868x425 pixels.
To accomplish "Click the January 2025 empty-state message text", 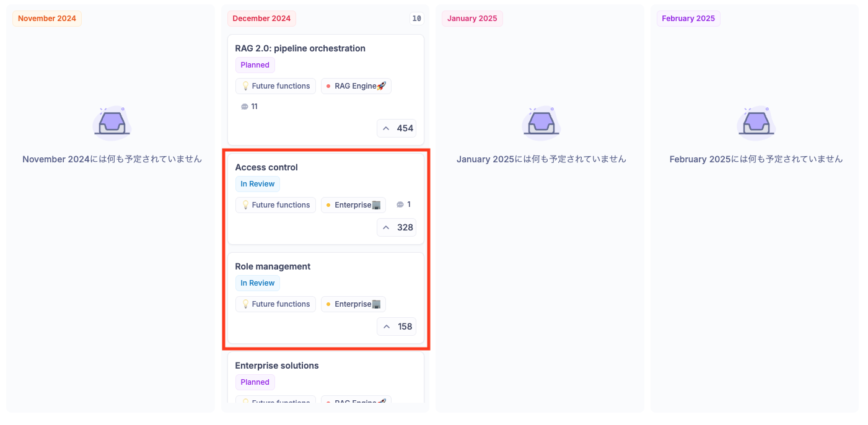I will tap(541, 159).
